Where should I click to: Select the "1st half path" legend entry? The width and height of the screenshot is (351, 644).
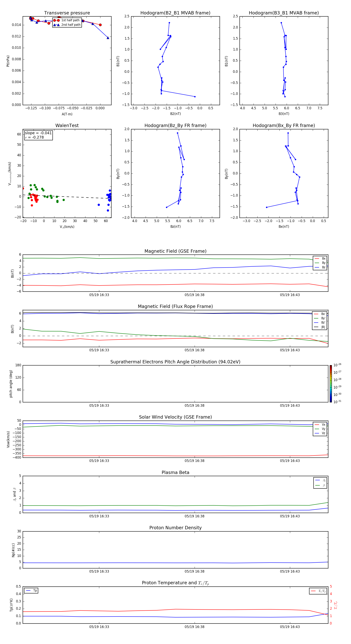coord(67,20)
